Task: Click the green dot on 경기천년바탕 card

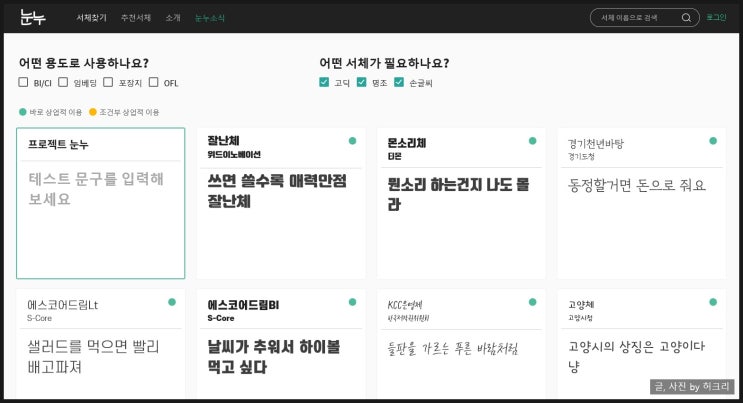Action: coord(713,141)
